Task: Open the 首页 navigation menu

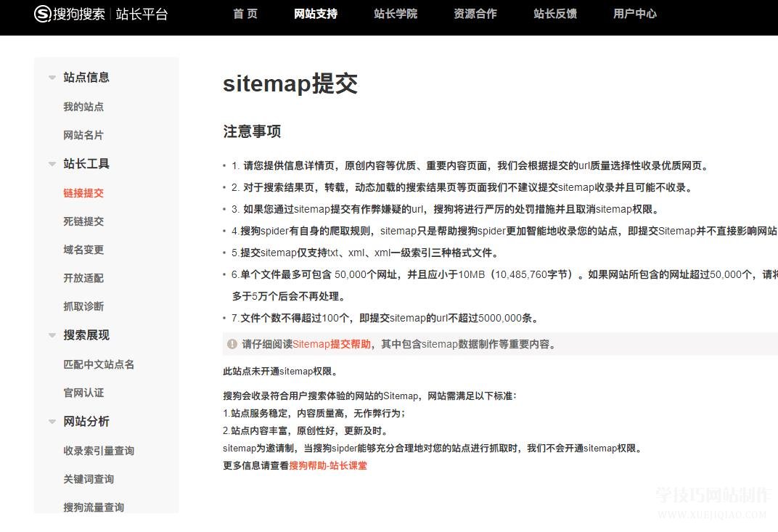Action: click(245, 14)
